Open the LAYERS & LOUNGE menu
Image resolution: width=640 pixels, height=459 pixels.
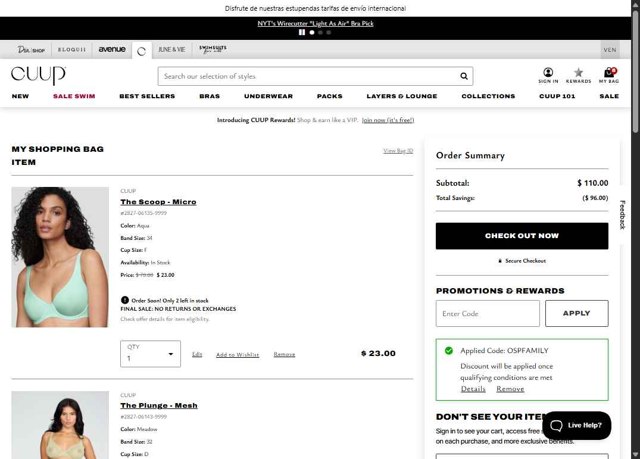[x=402, y=96]
